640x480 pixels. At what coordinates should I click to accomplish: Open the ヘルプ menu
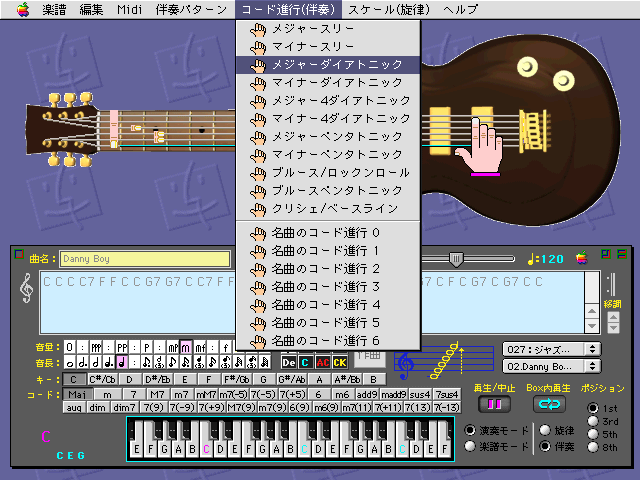pos(460,9)
